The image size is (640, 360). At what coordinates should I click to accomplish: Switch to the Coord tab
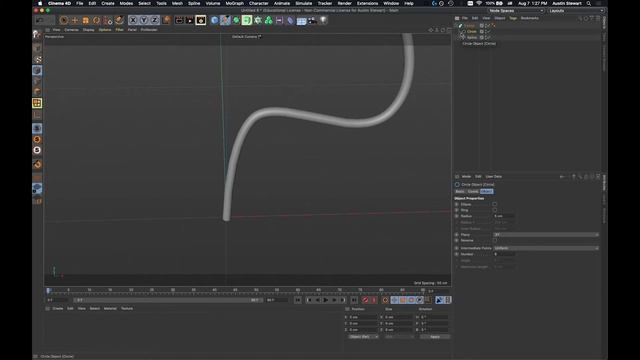click(473, 191)
